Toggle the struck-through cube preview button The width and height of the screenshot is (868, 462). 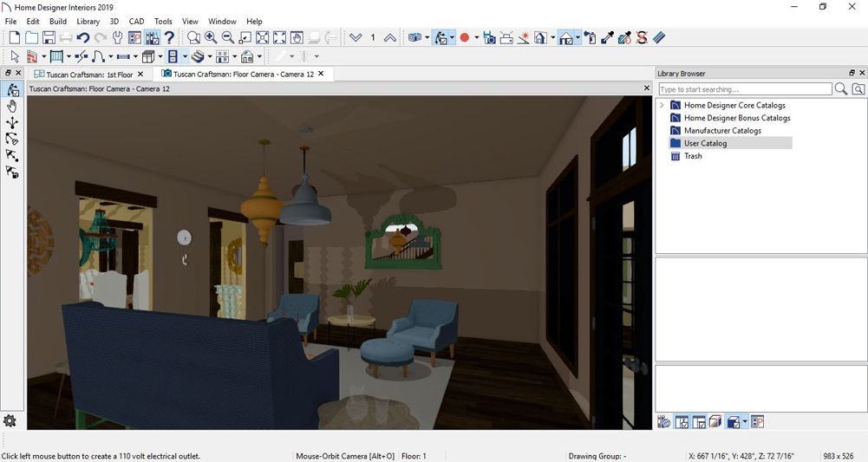(x=715, y=422)
